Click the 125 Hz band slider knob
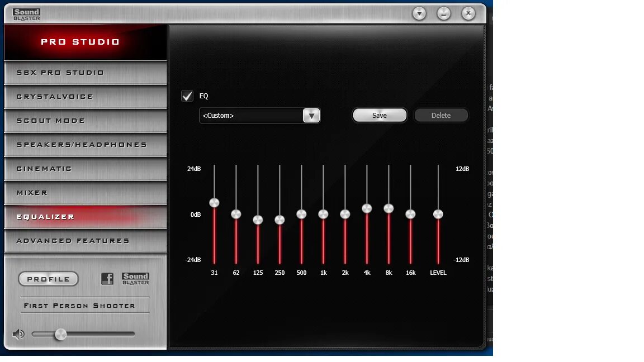The image size is (644, 362). point(258,220)
